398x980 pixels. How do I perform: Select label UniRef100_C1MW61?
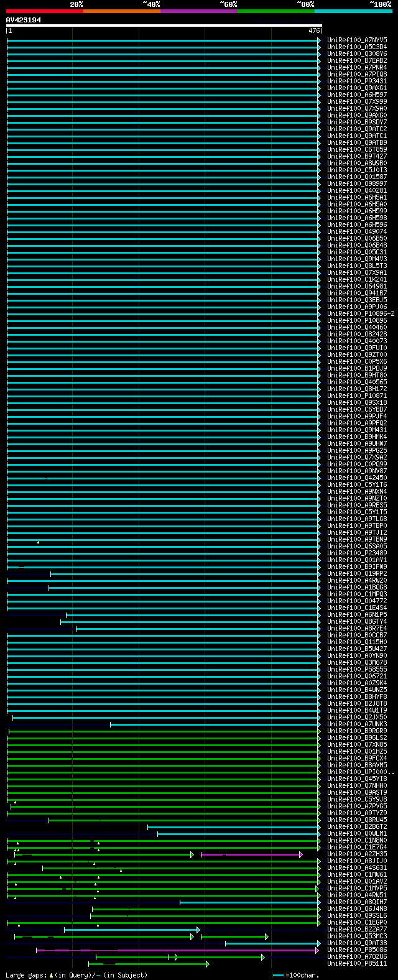(357, 874)
